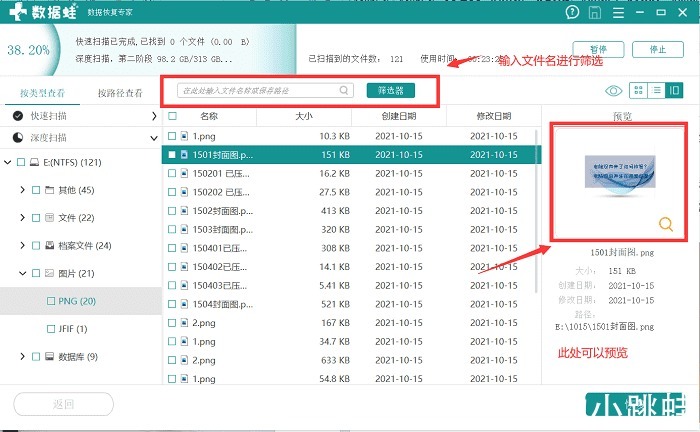Click the 数据蛙 logo icon
Viewport: 700px width, 432px height.
click(18, 12)
